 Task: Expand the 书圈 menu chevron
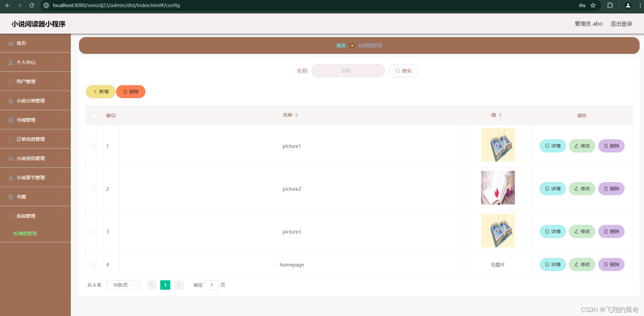(62, 196)
